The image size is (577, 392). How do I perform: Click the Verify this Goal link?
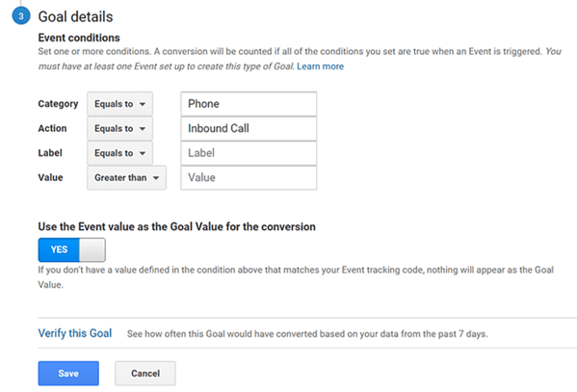click(x=75, y=333)
